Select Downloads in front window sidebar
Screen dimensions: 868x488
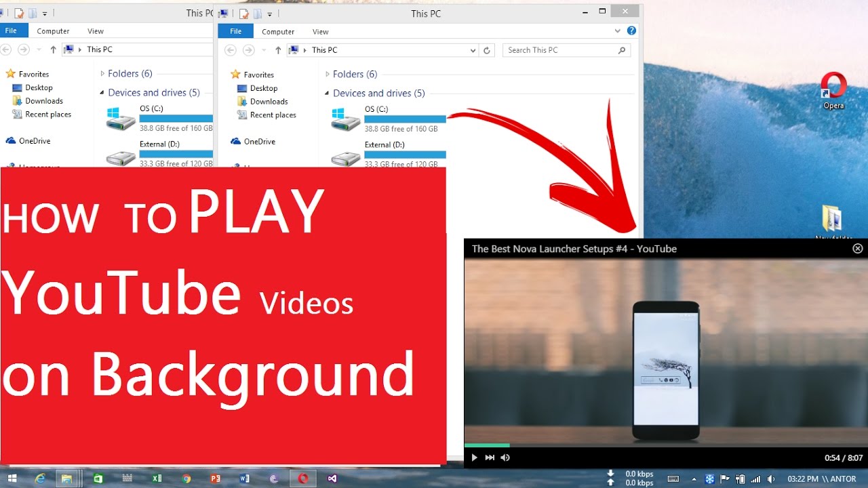click(263, 102)
